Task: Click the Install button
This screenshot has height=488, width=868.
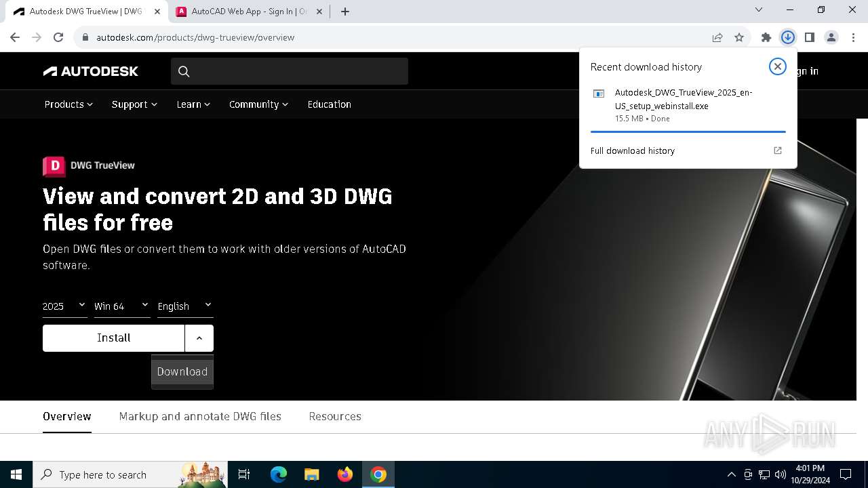Action: click(x=113, y=338)
